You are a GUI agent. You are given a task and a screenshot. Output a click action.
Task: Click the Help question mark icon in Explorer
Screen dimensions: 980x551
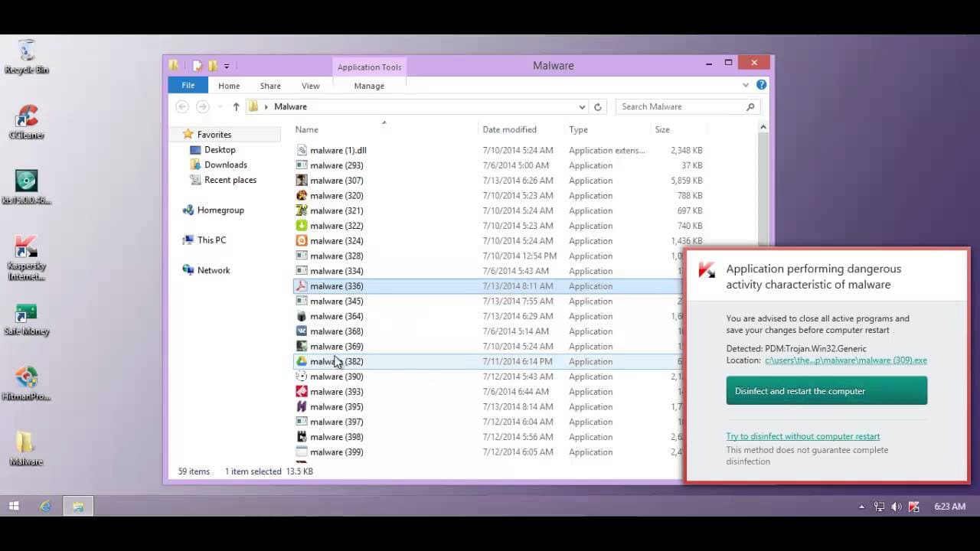coord(761,85)
